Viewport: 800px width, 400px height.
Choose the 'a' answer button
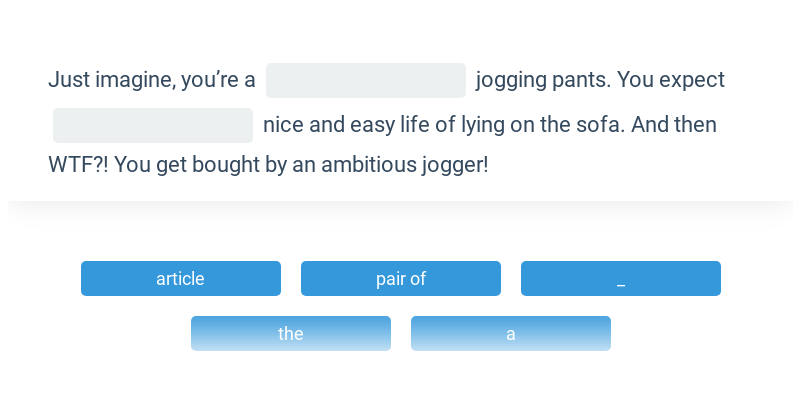511,333
